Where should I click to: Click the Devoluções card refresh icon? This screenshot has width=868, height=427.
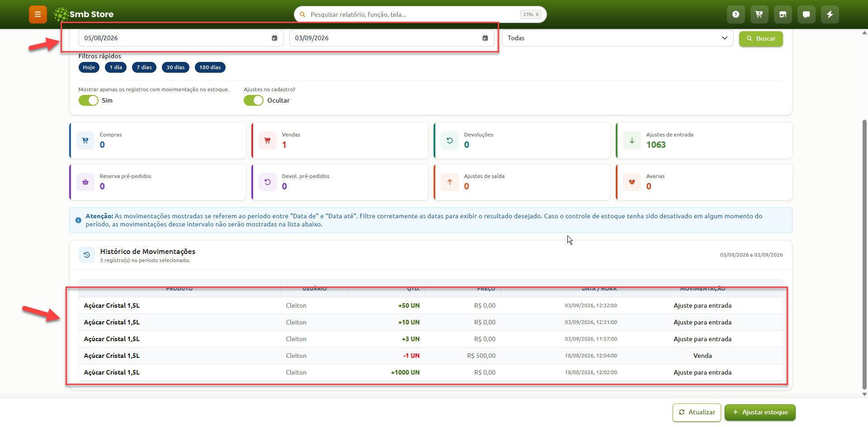pyautogui.click(x=450, y=141)
